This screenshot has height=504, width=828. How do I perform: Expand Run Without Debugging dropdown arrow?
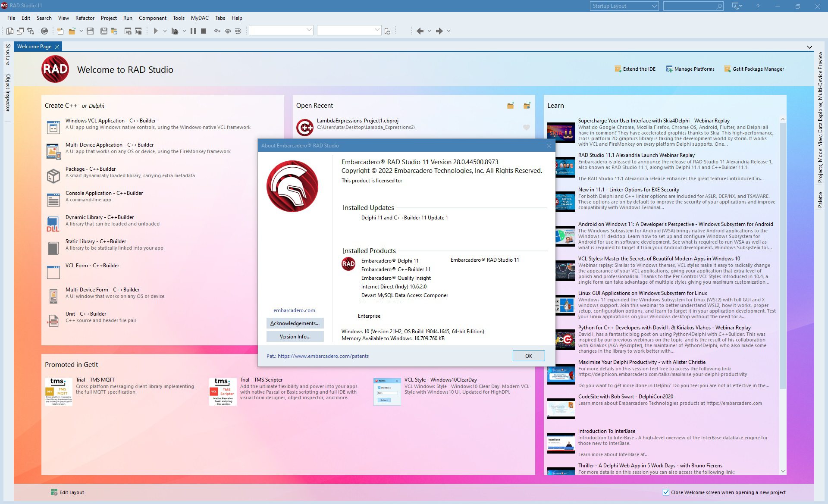coord(184,31)
